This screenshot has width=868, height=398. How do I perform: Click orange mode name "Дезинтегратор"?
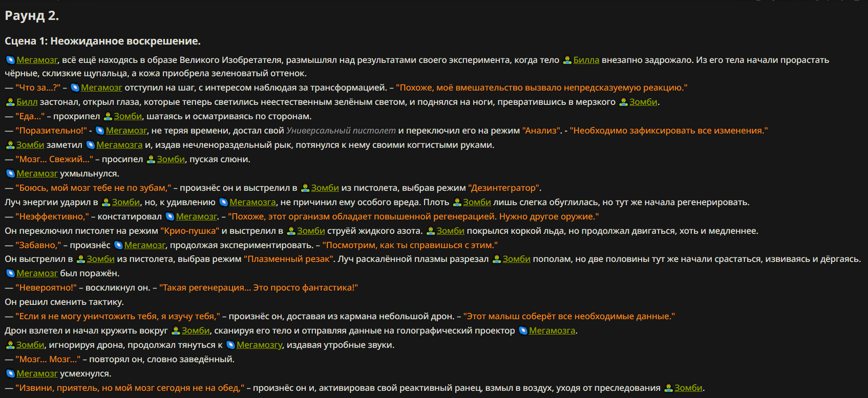coord(504,188)
